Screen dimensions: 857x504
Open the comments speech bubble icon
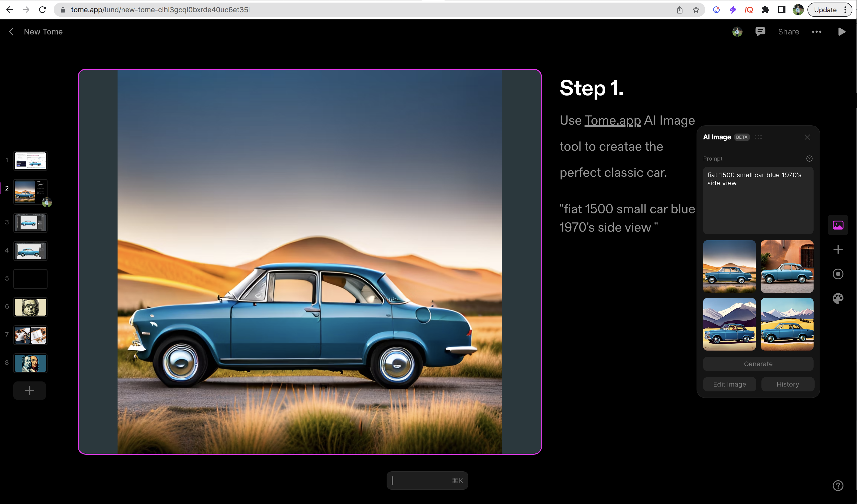pos(760,32)
